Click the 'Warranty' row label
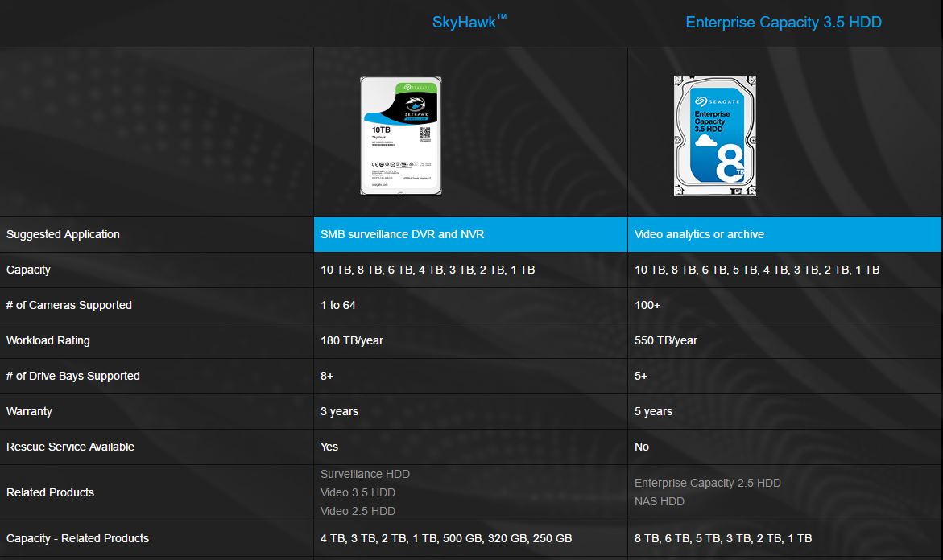This screenshot has height=560, width=943. [x=29, y=412]
